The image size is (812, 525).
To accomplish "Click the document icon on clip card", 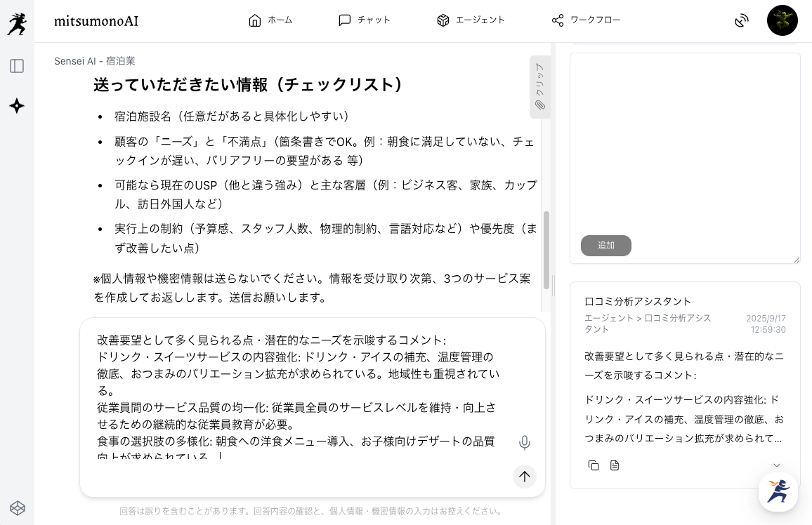I will click(x=615, y=465).
